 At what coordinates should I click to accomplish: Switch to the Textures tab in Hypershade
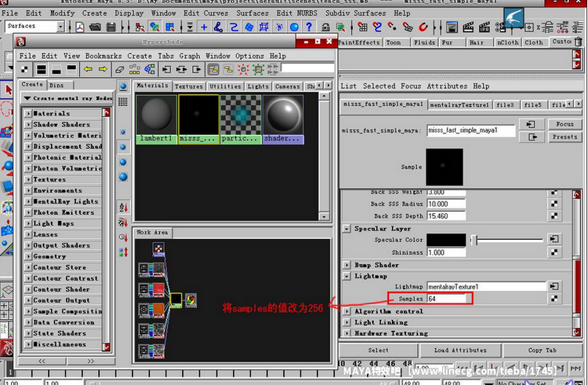(x=188, y=86)
